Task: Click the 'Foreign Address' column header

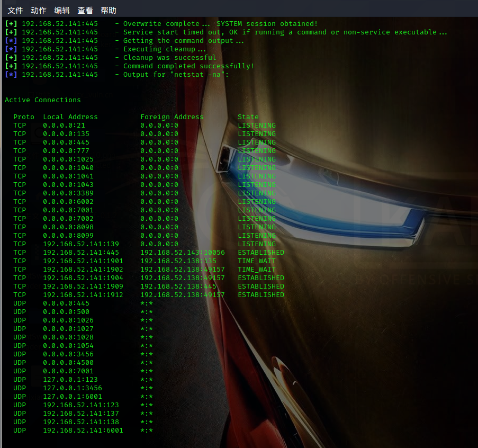Action: pos(172,117)
